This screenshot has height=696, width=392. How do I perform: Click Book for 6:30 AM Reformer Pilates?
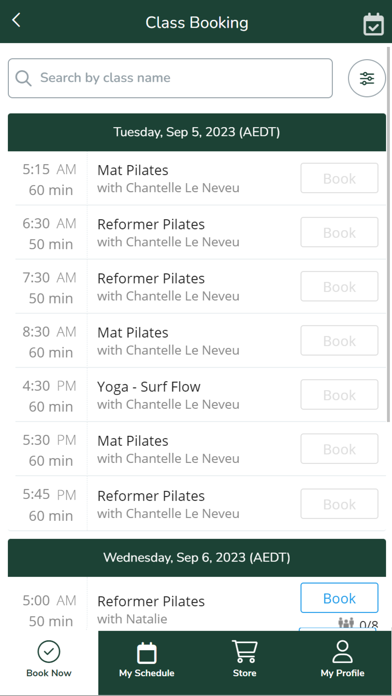tap(339, 232)
